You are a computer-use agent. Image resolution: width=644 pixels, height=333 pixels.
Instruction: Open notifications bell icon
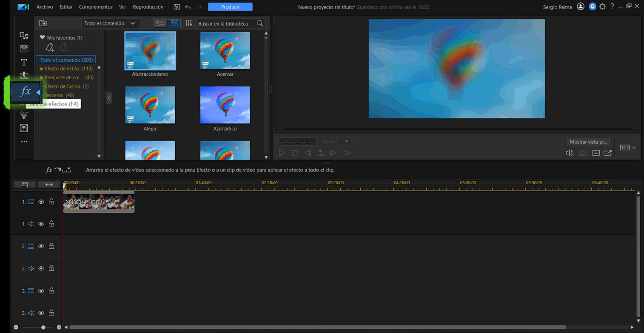click(x=592, y=6)
